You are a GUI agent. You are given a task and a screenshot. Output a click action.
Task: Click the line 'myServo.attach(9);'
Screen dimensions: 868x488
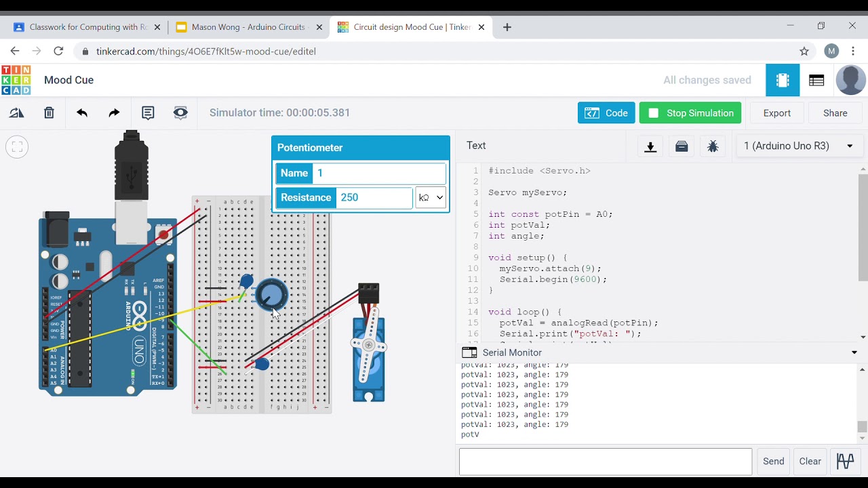pyautogui.click(x=550, y=268)
